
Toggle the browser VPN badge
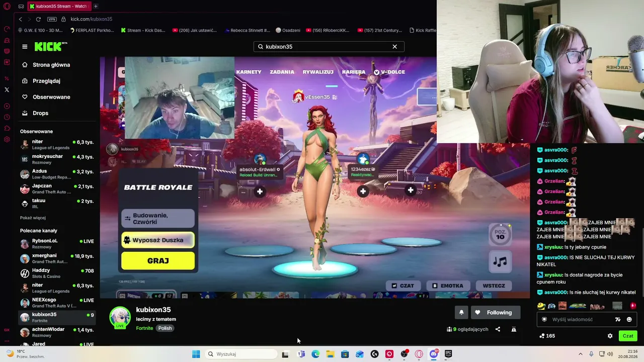[52, 19]
